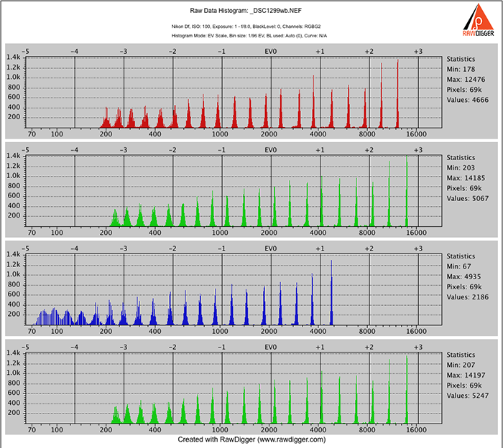Click 'Max: 14185' in first green statistics
This screenshot has width=503, height=448.
coord(466,178)
